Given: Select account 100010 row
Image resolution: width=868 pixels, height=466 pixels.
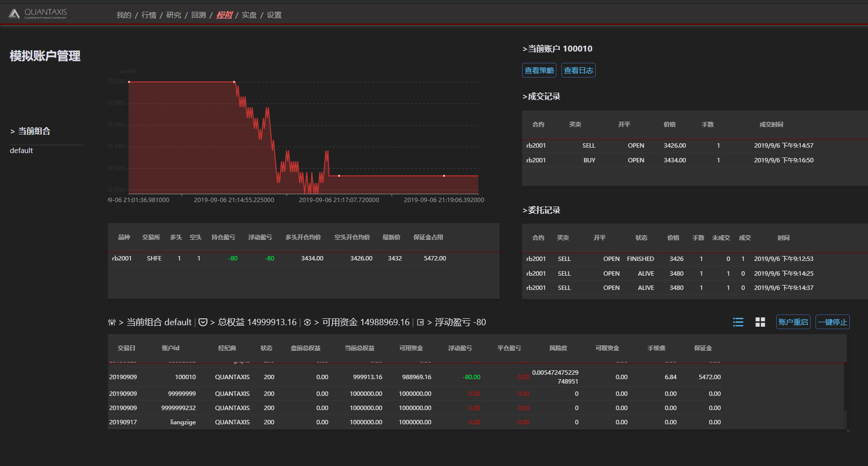Looking at the screenshot, I should click(415, 377).
